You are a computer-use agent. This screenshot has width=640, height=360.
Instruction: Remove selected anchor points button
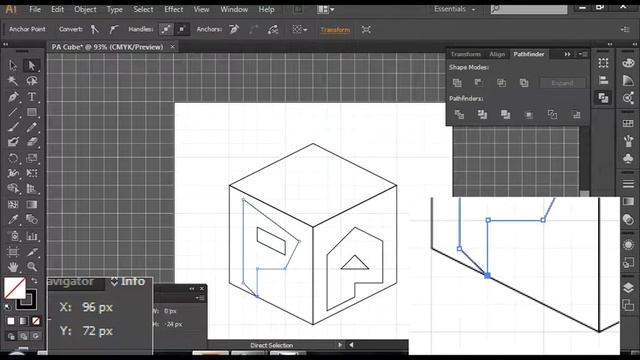click(x=234, y=29)
